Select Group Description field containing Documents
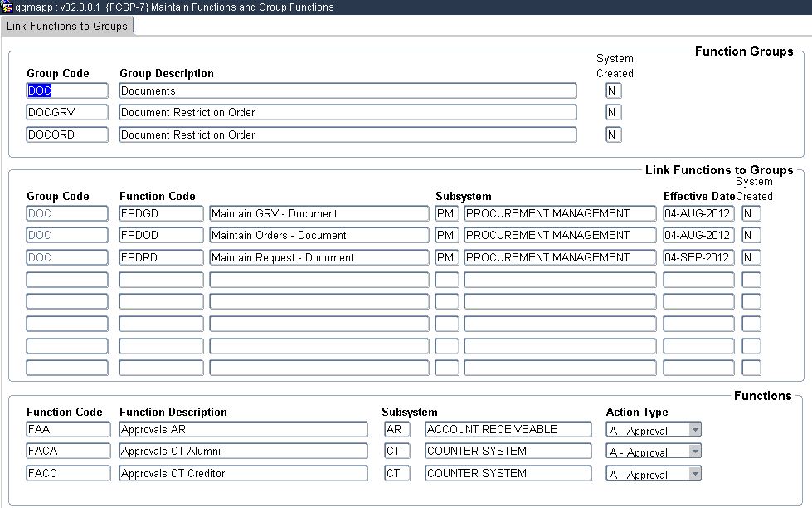The image size is (812, 508). (x=348, y=90)
